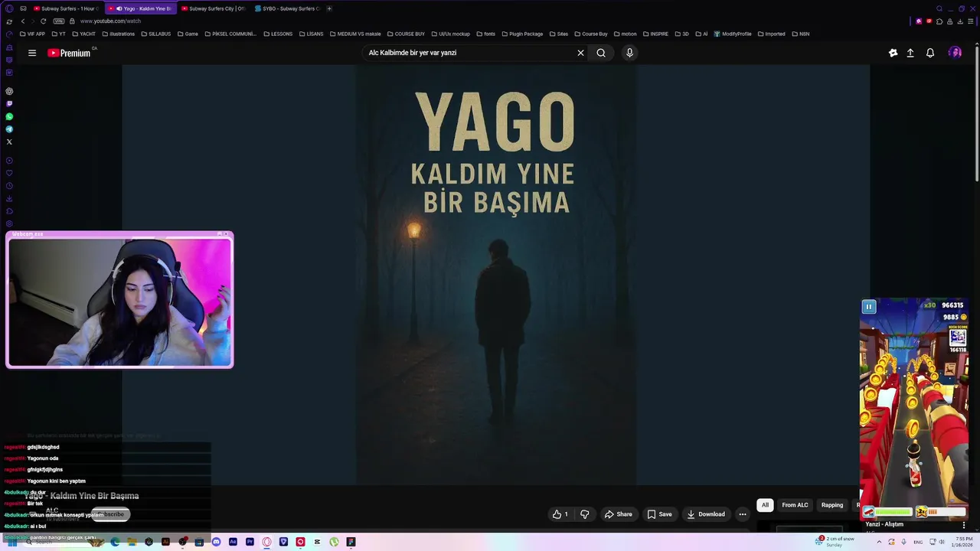Open the ModifyProfile bookmark
The width and height of the screenshot is (980, 551).
(733, 34)
